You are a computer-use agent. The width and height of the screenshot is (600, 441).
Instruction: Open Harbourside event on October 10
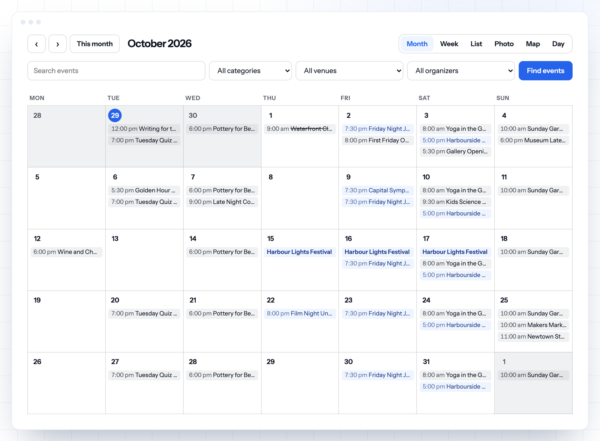[455, 214]
